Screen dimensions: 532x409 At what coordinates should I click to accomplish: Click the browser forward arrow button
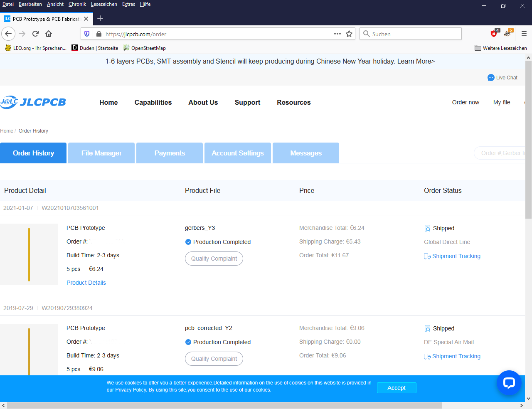click(x=22, y=34)
